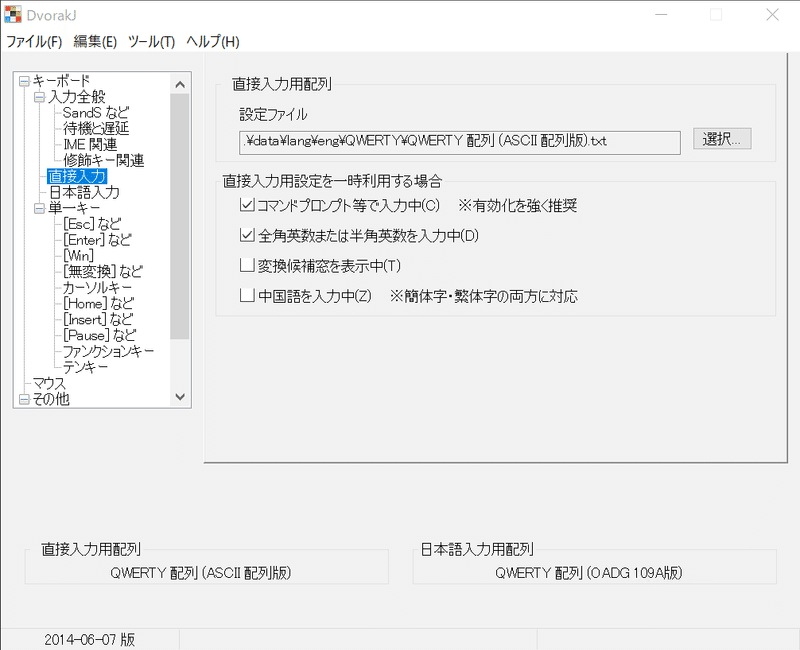Viewport: 800px width, 650px height.
Task: Click the ※有効化を強く推奨 note
Action: pos(517,206)
